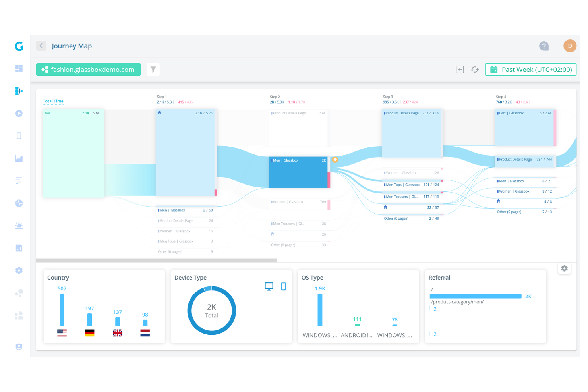
Task: Open the Total Time metric selector
Action: click(x=53, y=101)
